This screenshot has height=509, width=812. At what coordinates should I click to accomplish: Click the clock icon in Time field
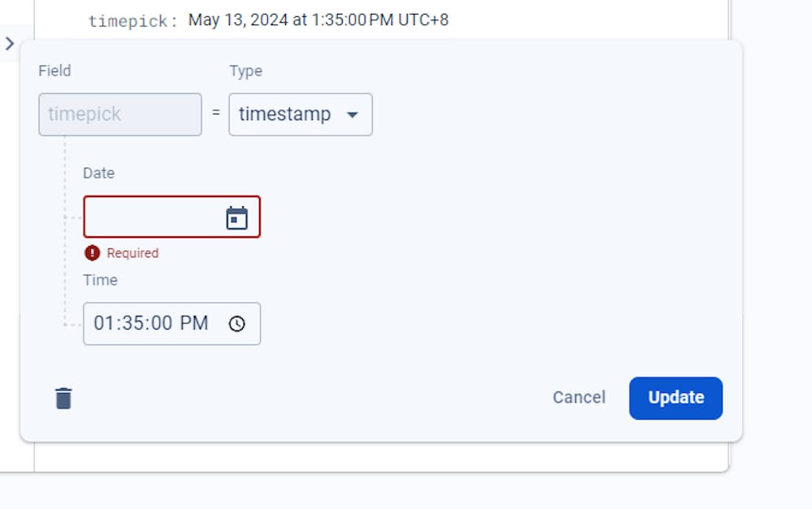[236, 324]
